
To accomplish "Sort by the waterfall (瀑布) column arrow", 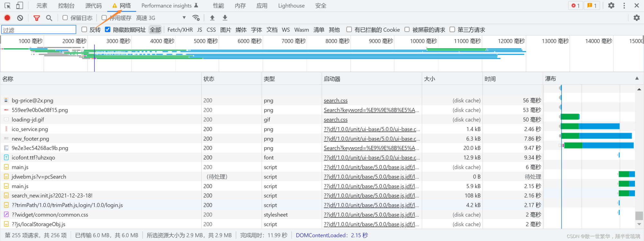I will (x=637, y=78).
